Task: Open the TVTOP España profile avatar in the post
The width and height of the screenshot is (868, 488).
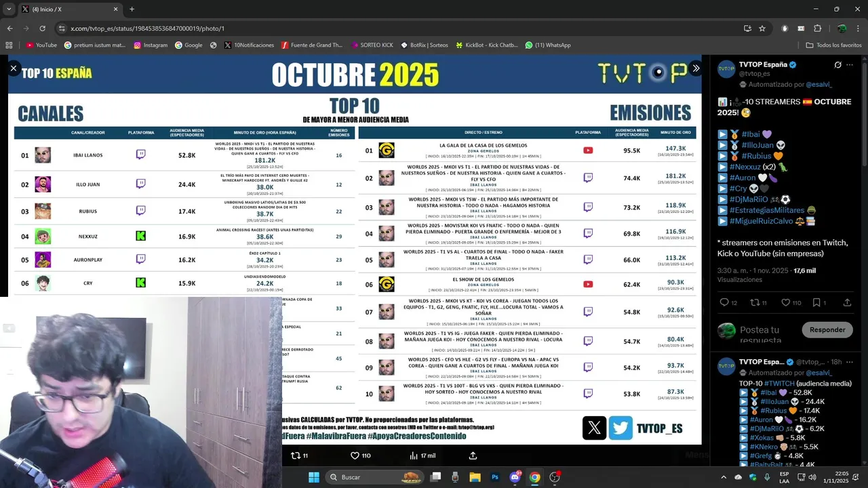Action: (726, 68)
